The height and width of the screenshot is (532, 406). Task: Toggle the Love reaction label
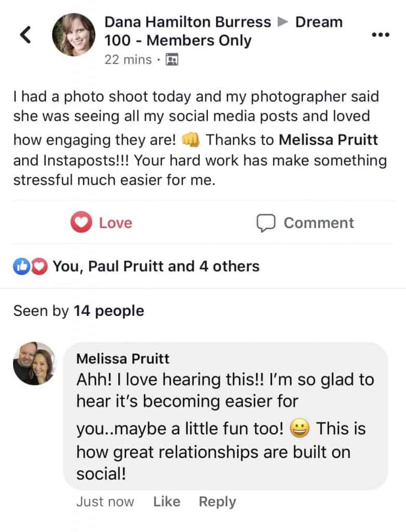115,223
